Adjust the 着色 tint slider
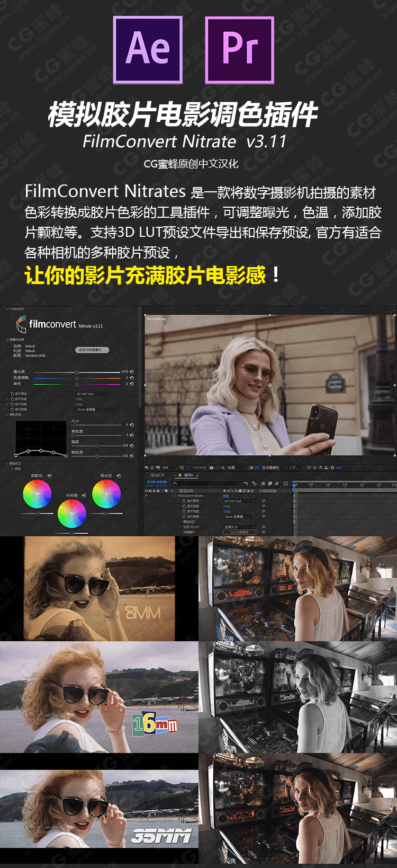The height and width of the screenshot is (868, 397). coord(77,384)
